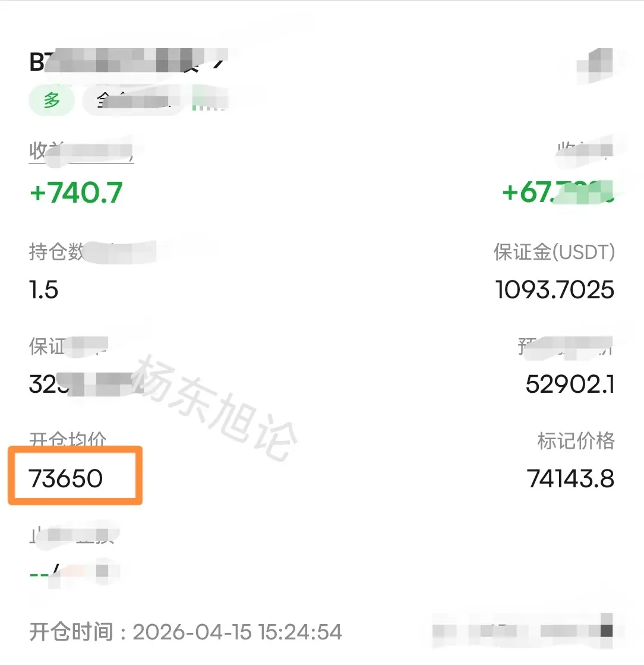
Task: Click the highlighted 73650 entry price
Action: (66, 478)
